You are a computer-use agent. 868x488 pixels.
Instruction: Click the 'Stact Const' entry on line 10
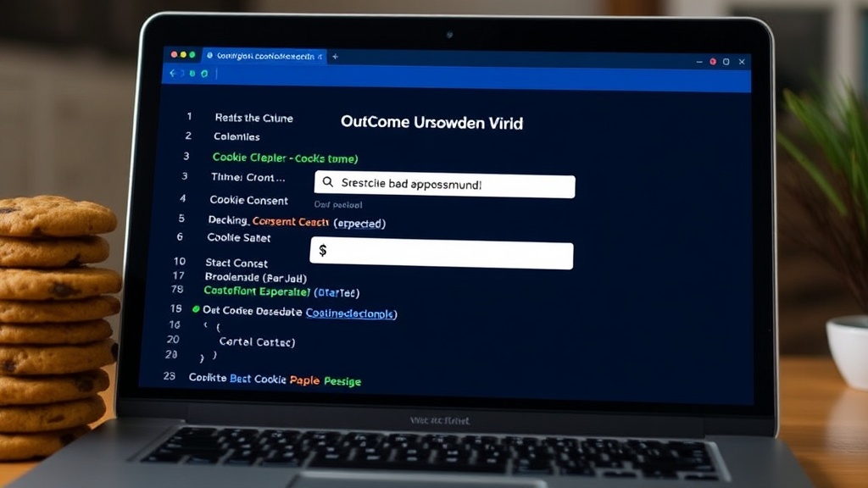tap(236, 263)
